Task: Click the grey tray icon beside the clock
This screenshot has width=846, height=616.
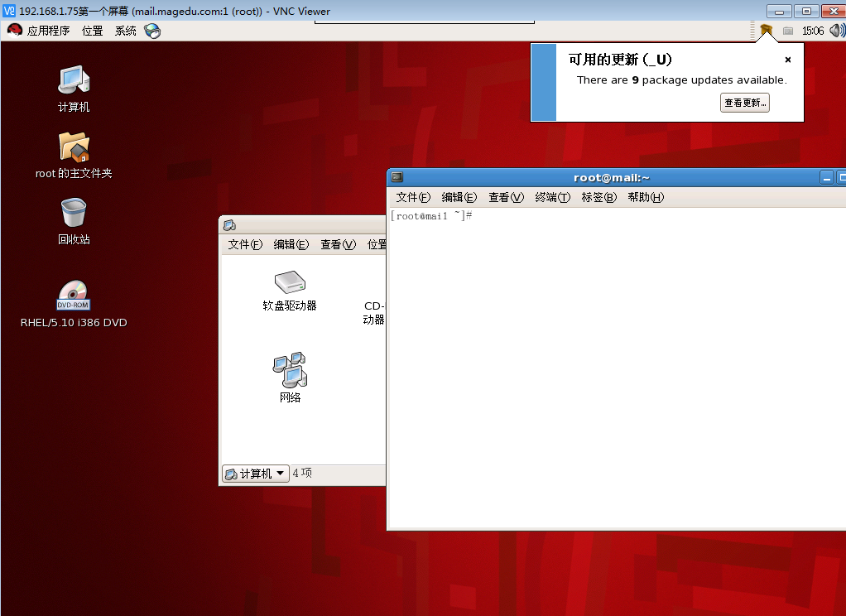Action: tap(788, 31)
